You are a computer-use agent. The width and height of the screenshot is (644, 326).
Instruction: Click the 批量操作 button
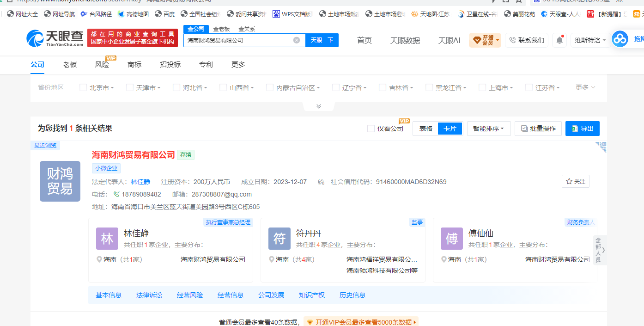click(x=538, y=129)
